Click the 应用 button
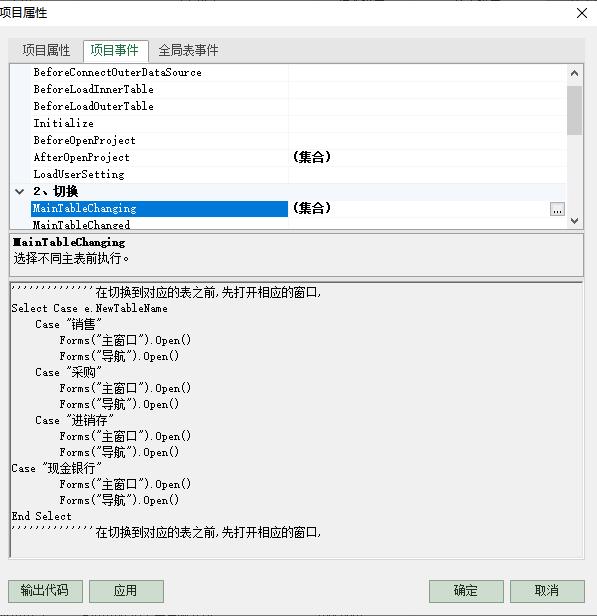 tap(126, 591)
